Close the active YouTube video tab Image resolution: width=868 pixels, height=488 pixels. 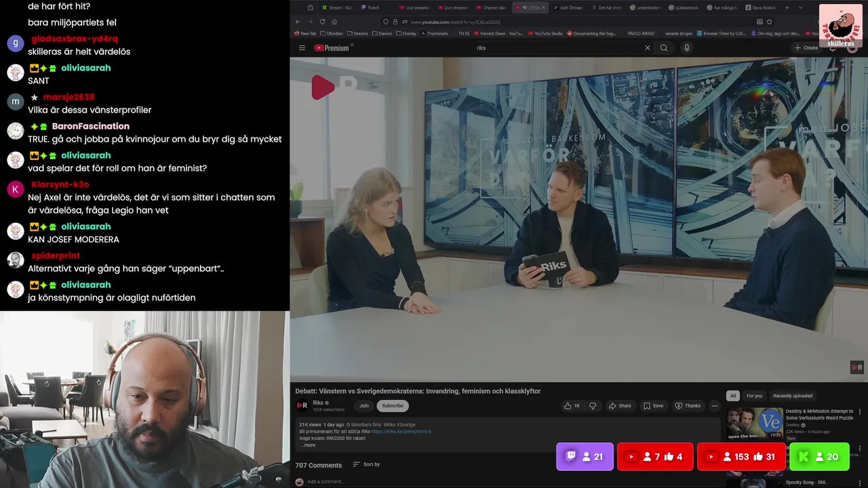[x=543, y=7]
